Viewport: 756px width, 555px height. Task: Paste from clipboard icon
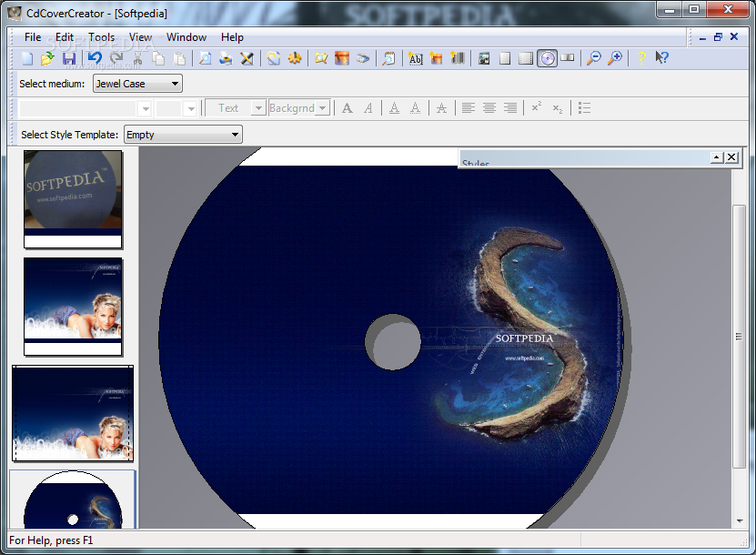tap(179, 58)
